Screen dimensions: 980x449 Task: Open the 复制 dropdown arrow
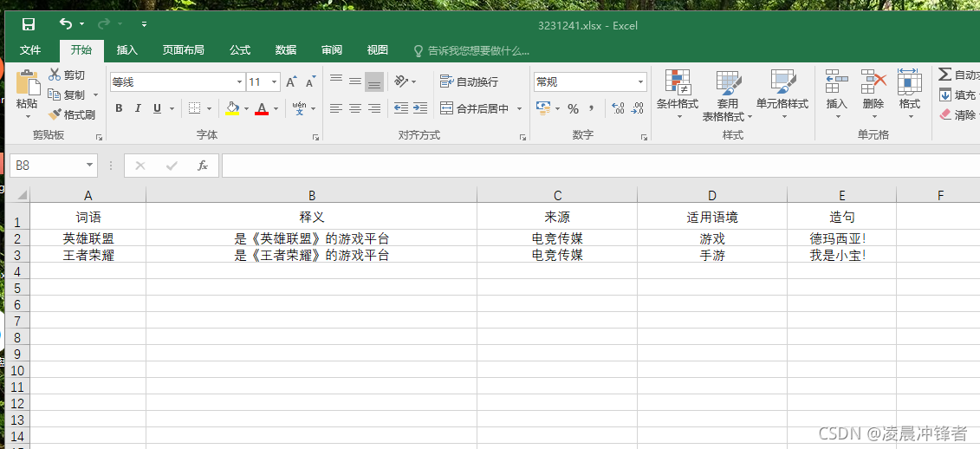tap(95, 95)
